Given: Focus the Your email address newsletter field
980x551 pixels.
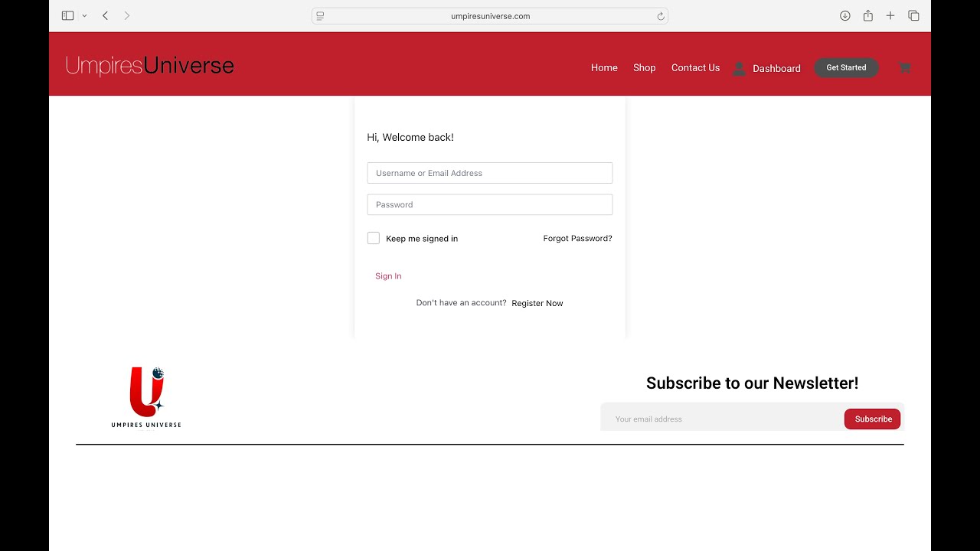Looking at the screenshot, I should pyautogui.click(x=722, y=419).
